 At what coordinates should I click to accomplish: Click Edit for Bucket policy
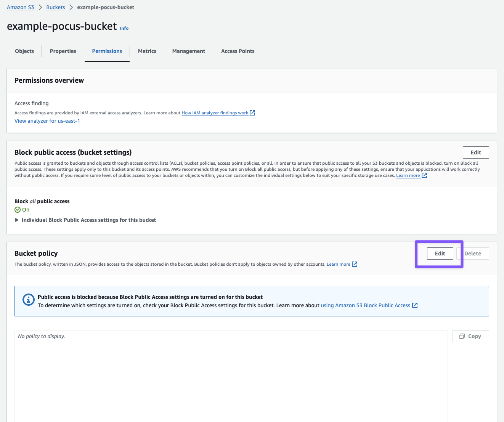440,254
